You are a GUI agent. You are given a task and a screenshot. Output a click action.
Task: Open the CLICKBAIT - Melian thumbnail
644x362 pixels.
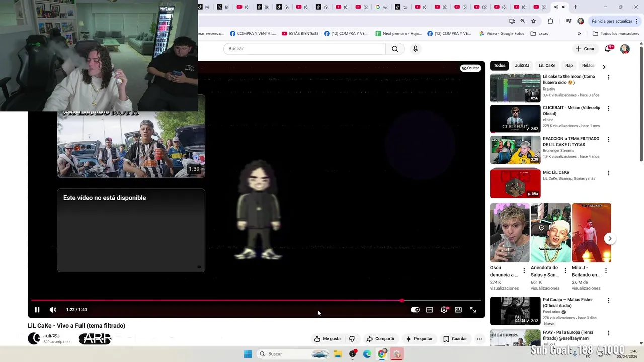(515, 119)
